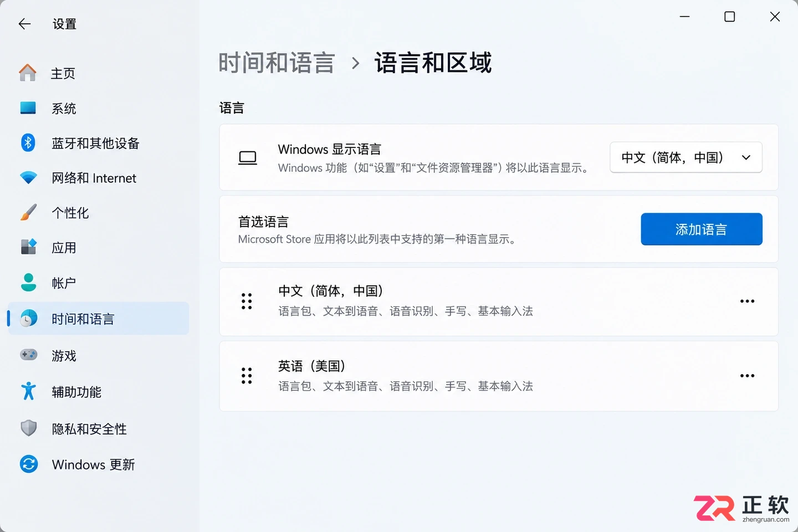Viewport: 798px width, 532px height.
Task: Click the Windows 显示语言 label
Action: point(330,149)
